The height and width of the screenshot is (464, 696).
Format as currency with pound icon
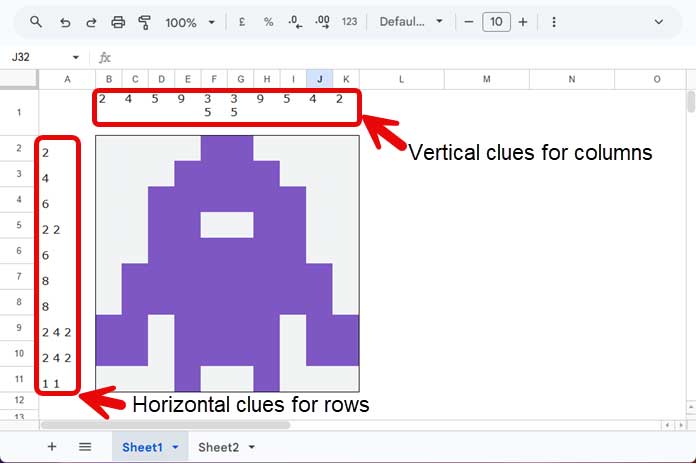point(242,22)
